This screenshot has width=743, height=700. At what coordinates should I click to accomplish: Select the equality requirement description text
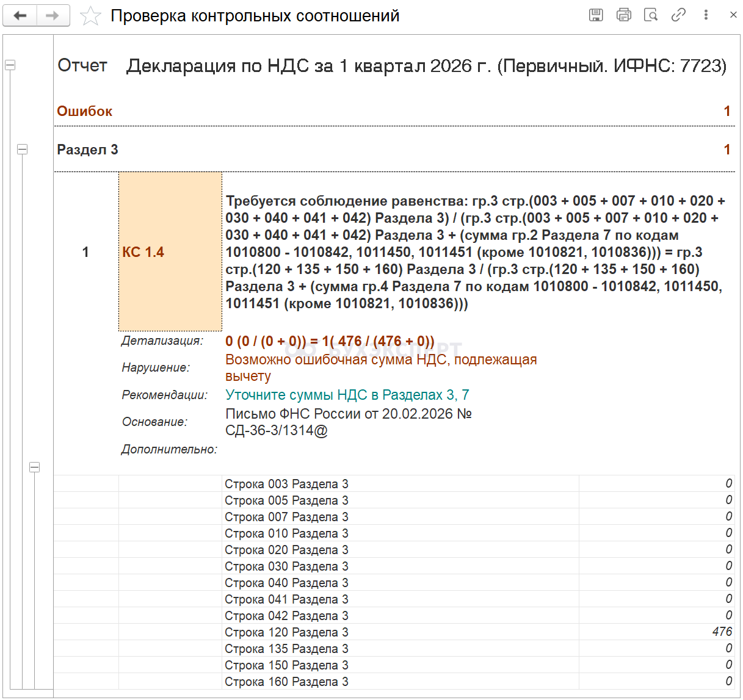(475, 252)
